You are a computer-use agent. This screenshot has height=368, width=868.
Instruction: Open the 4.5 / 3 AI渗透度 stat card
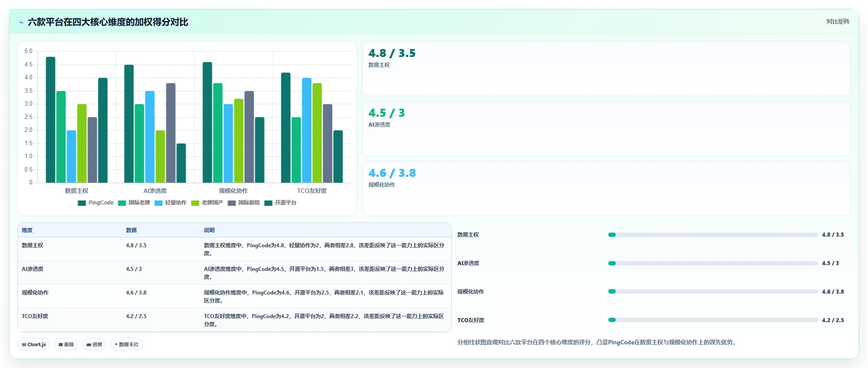click(x=606, y=129)
